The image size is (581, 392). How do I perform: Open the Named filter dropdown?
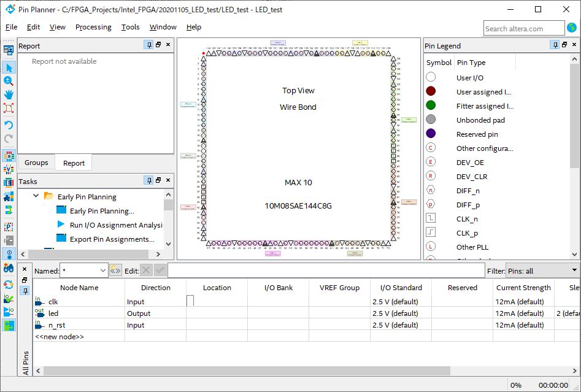coord(102,271)
